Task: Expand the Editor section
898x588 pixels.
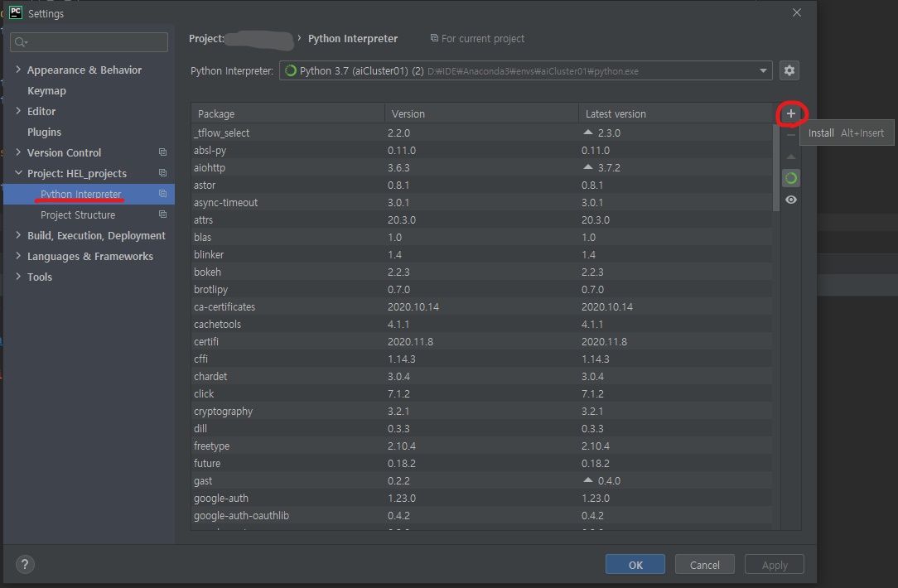Action: coord(18,110)
